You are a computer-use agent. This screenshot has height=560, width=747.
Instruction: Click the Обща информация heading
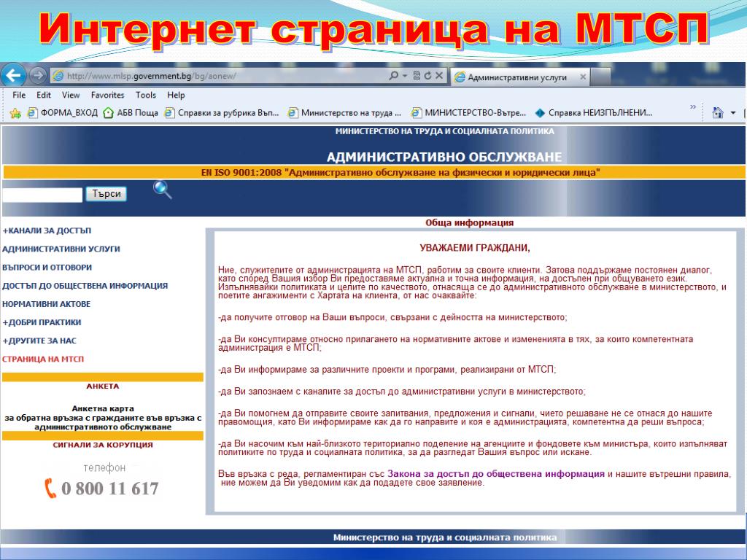[x=469, y=222]
